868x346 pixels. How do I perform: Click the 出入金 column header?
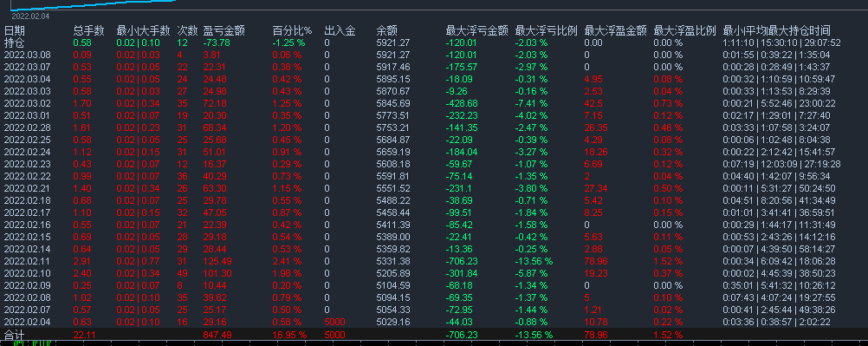tap(340, 30)
